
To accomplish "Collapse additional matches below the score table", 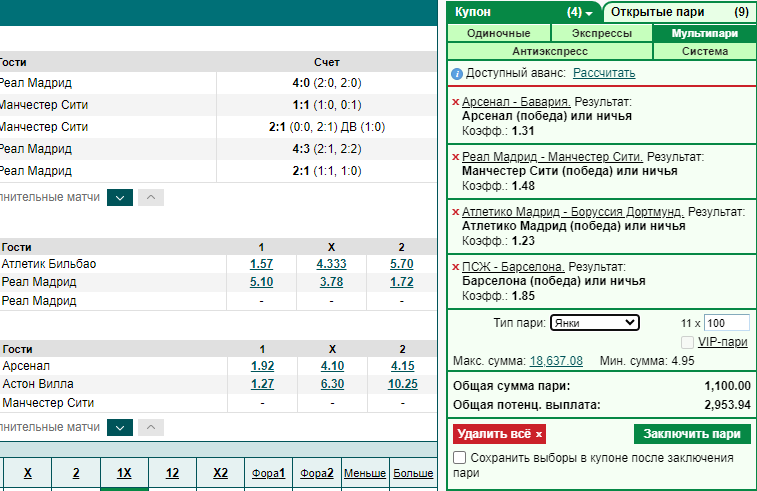I will coord(151,197).
